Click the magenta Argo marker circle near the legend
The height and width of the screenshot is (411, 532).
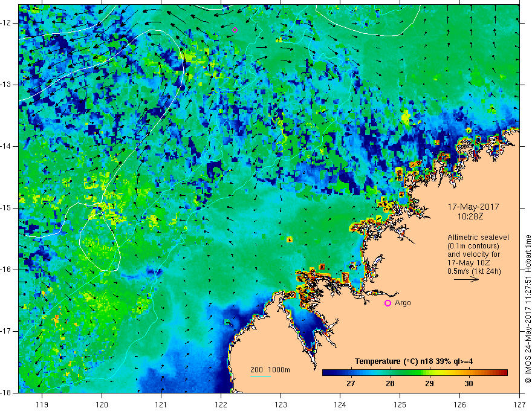388,303
